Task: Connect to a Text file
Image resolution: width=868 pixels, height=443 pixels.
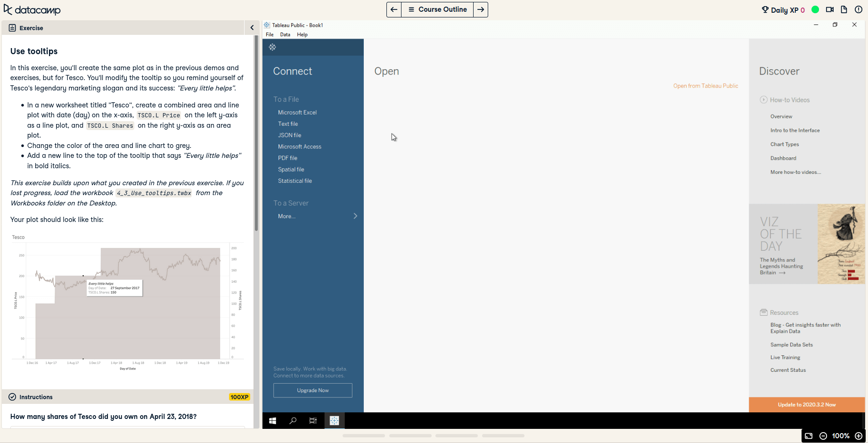Action: pos(288,123)
